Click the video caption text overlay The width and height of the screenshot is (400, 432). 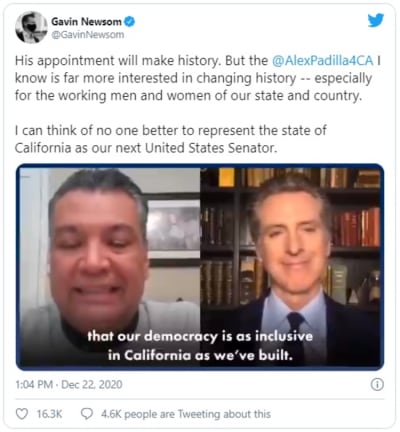coord(200,346)
